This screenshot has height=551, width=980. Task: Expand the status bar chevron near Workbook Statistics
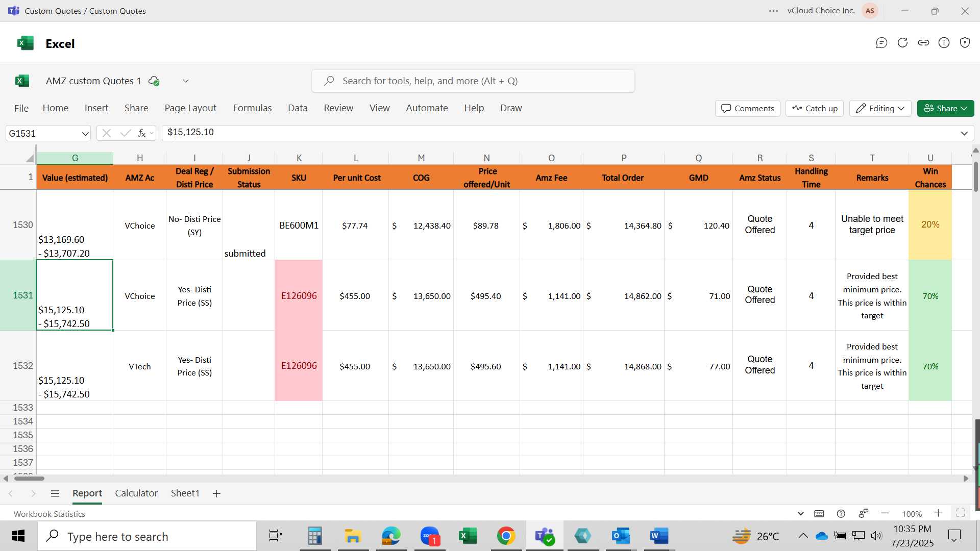tap(800, 514)
